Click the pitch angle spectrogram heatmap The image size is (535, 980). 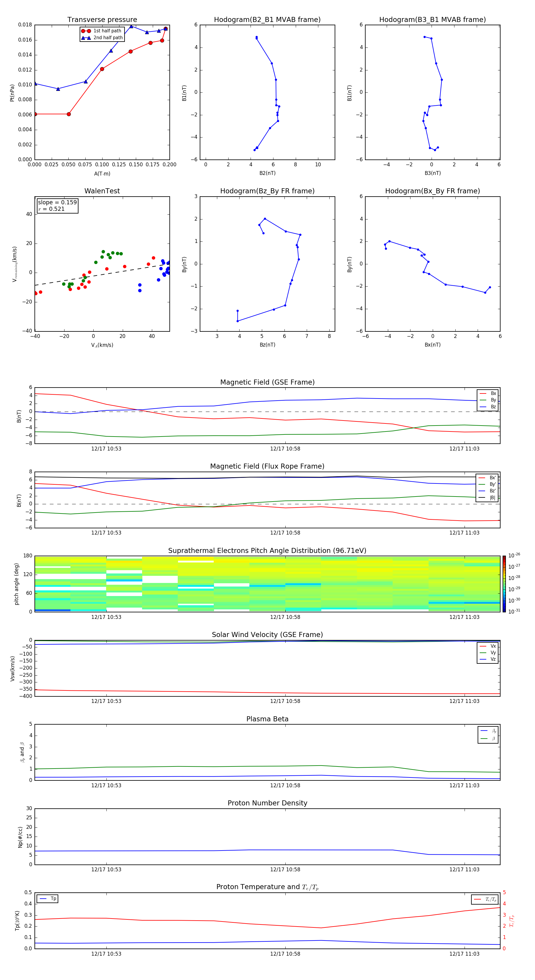[267, 584]
